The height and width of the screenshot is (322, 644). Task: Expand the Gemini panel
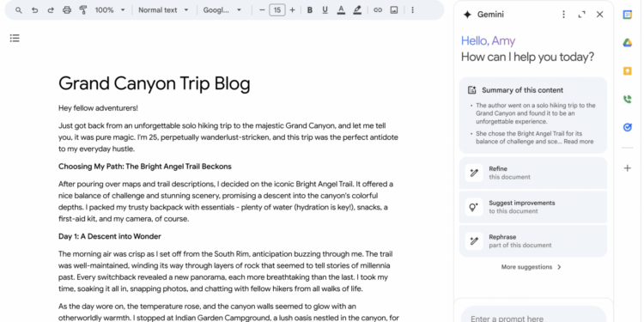pyautogui.click(x=581, y=15)
